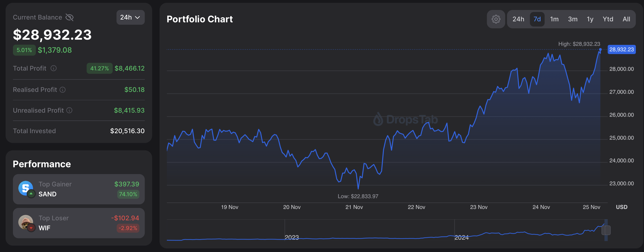The height and width of the screenshot is (252, 644).
Task: Open the chart settings gear
Action: 496,19
